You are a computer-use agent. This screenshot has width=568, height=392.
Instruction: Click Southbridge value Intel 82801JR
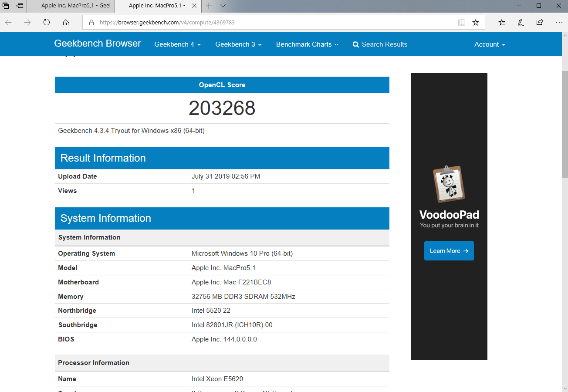232,325
